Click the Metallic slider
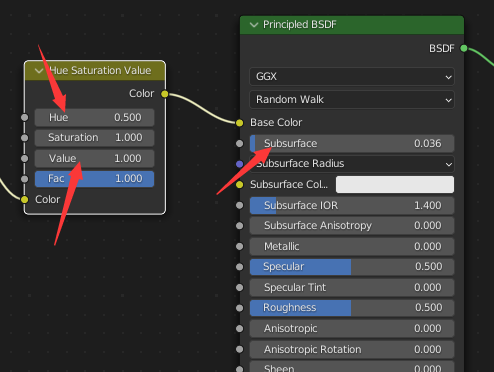This screenshot has height=372, width=494. point(352,246)
